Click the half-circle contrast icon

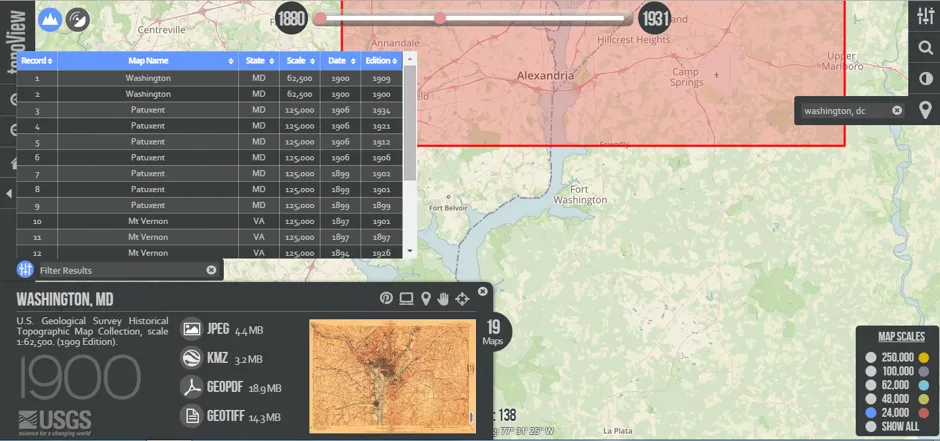(923, 78)
